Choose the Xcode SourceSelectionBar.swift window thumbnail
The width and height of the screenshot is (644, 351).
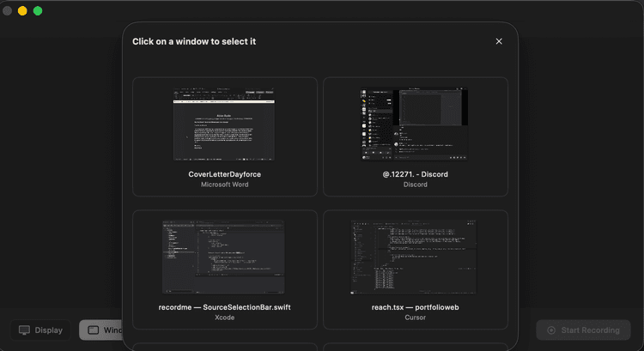[225, 257]
